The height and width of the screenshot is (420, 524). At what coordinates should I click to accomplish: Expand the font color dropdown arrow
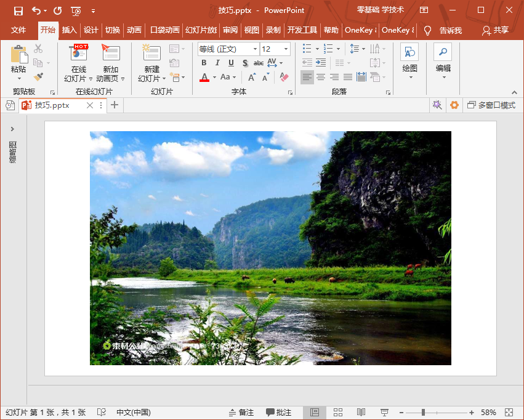point(214,77)
